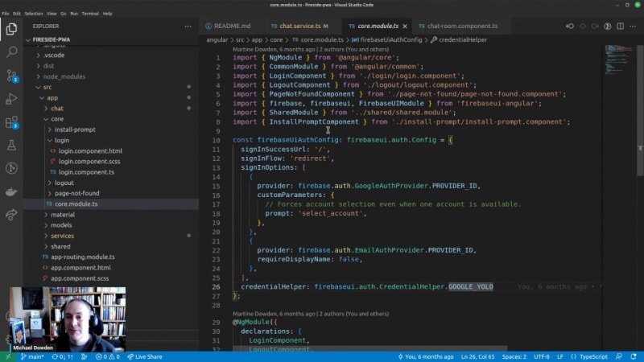Viewport: 644px width, 362px height.
Task: Click the open changes icon in editor toolbar
Action: click(608, 27)
